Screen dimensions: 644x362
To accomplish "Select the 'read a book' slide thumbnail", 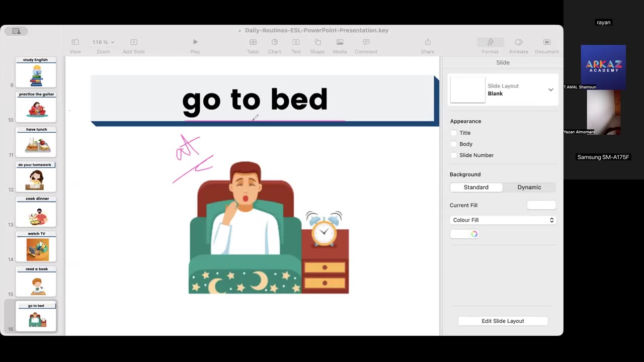I will click(x=36, y=281).
